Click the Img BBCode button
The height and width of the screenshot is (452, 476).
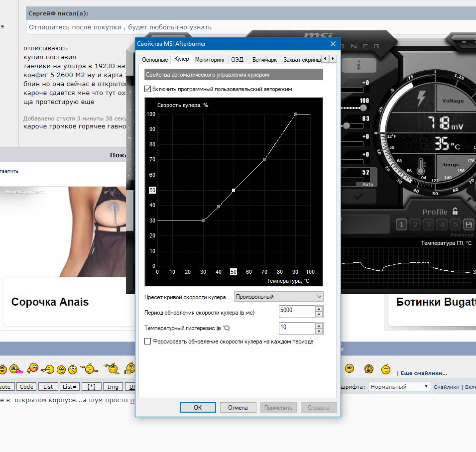pos(113,386)
